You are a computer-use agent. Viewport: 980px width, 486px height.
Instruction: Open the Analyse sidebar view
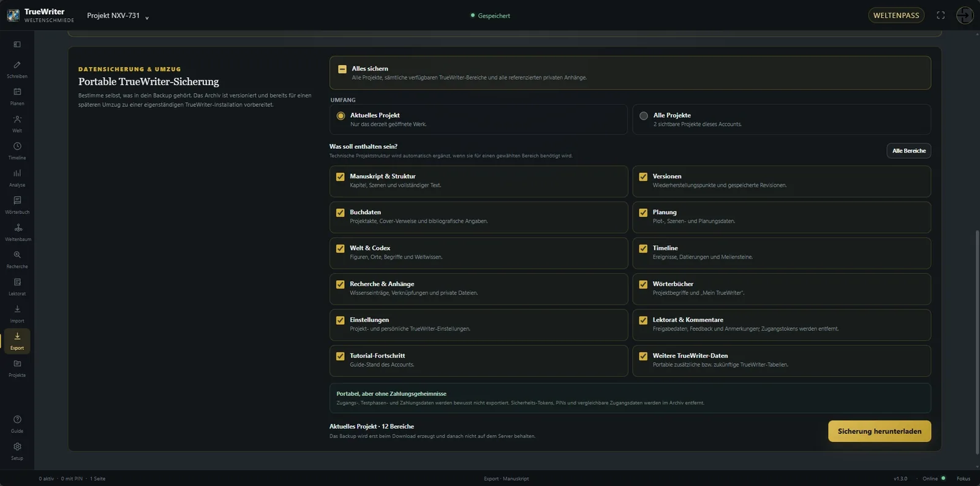(x=17, y=178)
